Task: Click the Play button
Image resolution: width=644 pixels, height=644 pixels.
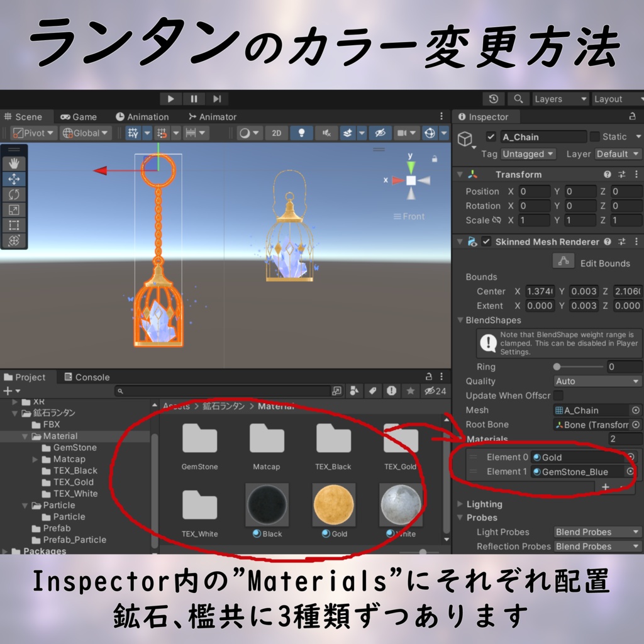Action: click(x=170, y=99)
